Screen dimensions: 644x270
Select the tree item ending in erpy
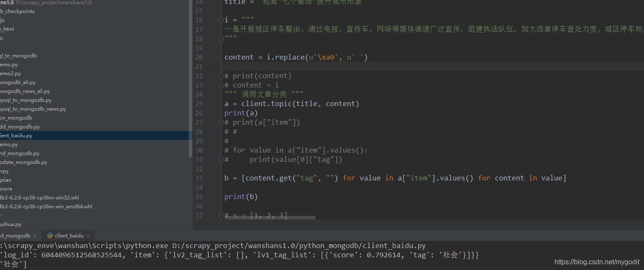click(x=4, y=171)
